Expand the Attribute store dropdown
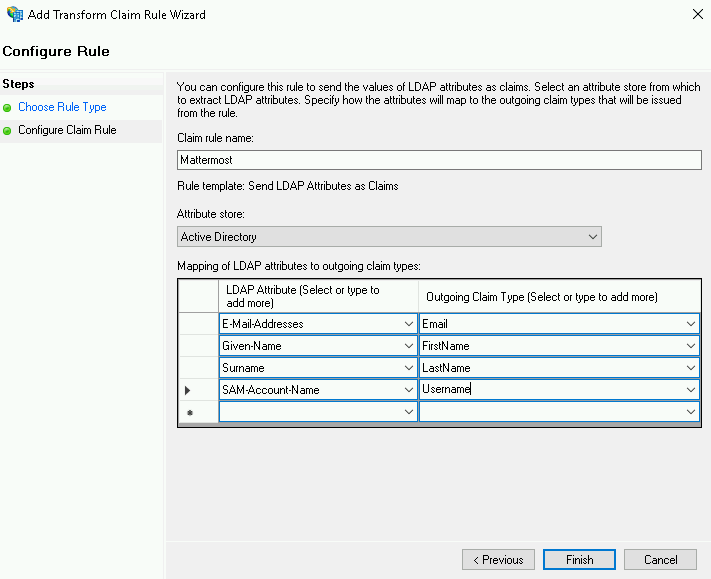This screenshot has width=711, height=579. tap(593, 237)
